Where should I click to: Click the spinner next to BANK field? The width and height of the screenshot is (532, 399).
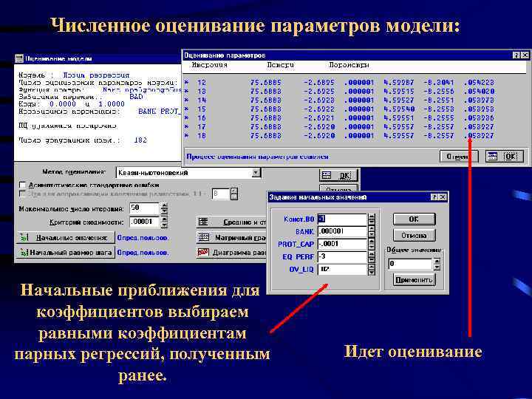372,231
